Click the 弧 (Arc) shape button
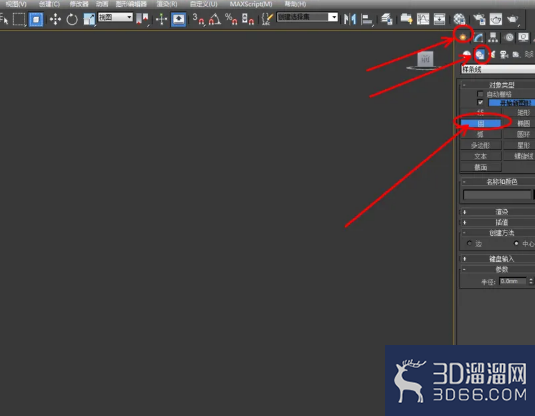This screenshot has height=416, width=535. click(x=481, y=134)
